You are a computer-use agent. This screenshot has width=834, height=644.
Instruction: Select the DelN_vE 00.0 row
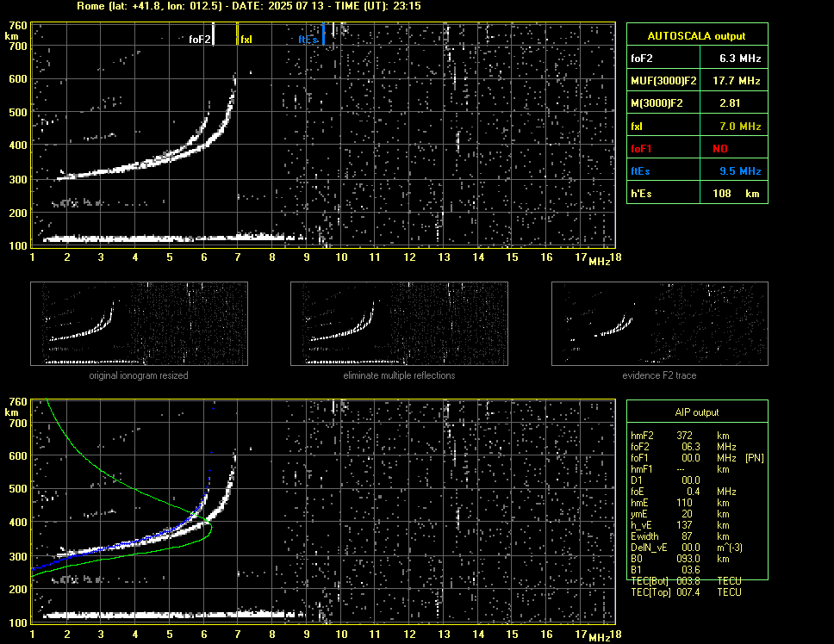(x=687, y=548)
